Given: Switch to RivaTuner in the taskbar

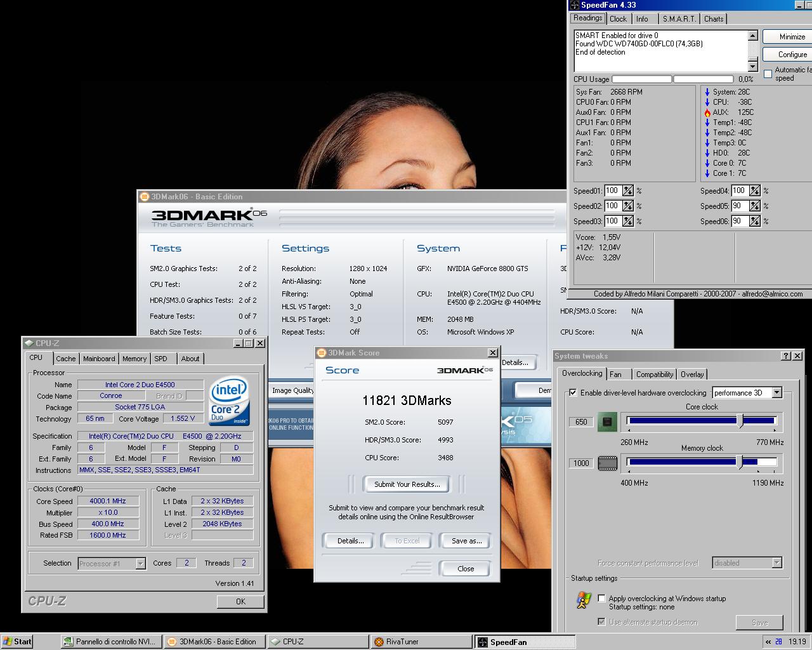Looking at the screenshot, I should coord(422,642).
